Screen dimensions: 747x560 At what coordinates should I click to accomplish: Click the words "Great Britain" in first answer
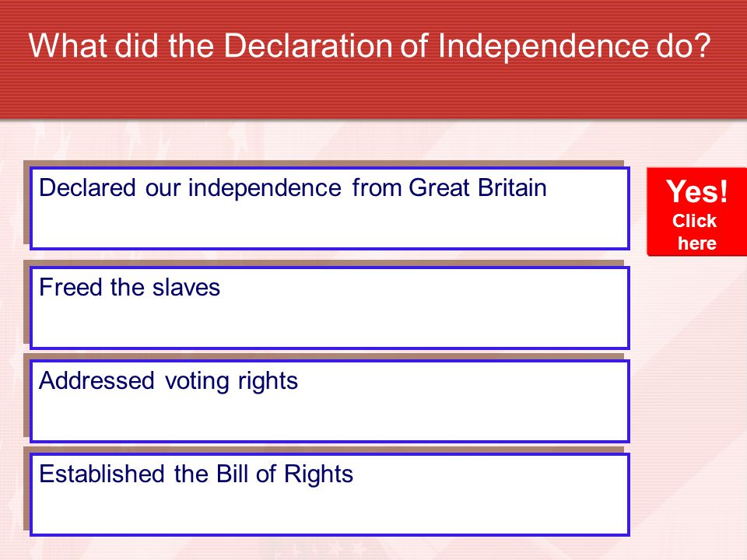pos(477,187)
